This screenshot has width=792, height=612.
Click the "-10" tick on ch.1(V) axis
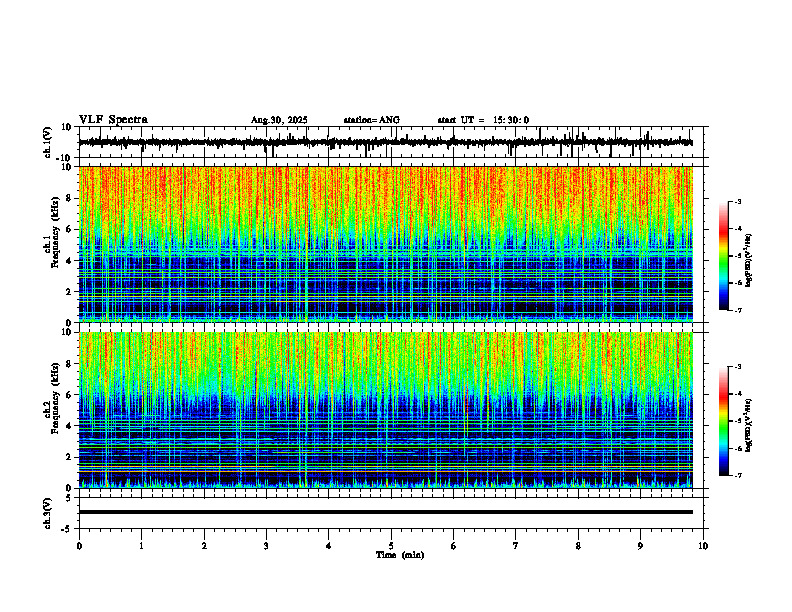point(64,158)
